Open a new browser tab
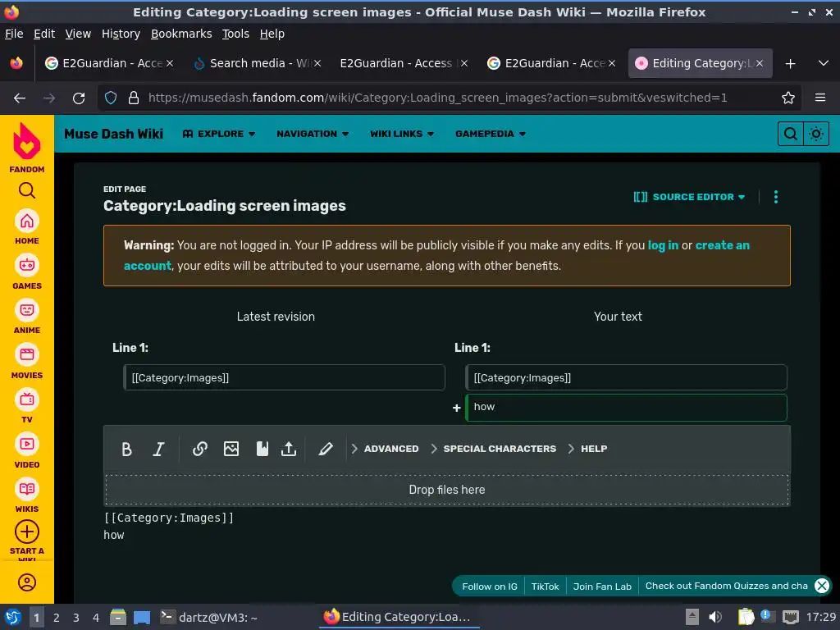Image resolution: width=840 pixels, height=630 pixels. click(x=790, y=63)
